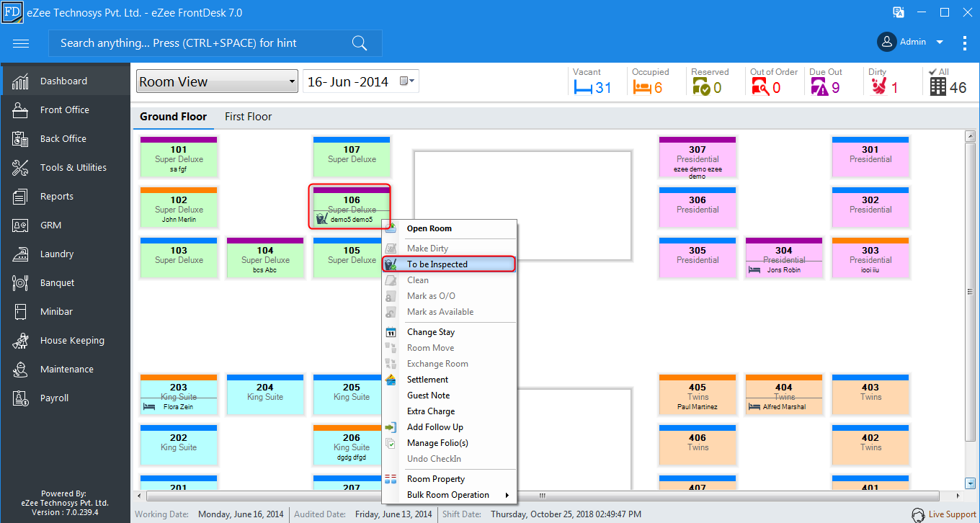Select the Ground Floor tab
Viewport: 980px width, 523px height.
point(173,116)
